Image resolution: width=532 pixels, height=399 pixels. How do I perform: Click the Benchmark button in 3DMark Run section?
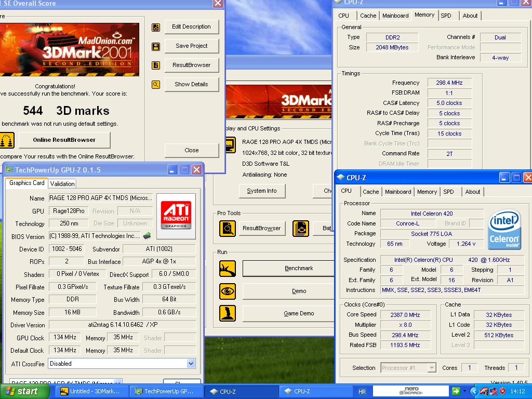click(288, 269)
